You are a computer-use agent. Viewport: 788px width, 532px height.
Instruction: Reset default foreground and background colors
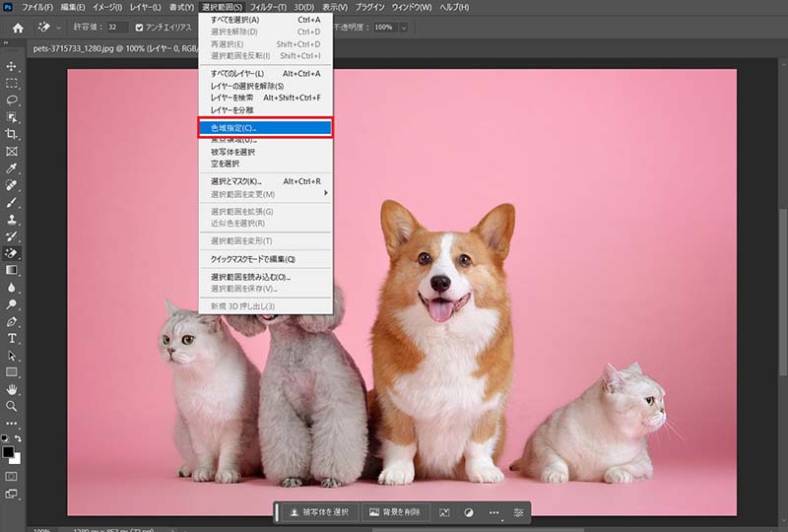(x=5, y=438)
